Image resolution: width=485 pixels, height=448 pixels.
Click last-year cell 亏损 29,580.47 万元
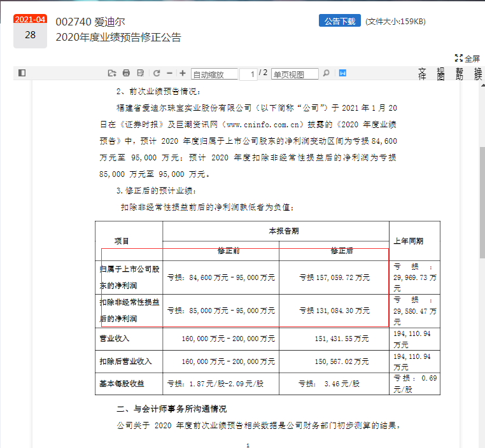coord(414,311)
